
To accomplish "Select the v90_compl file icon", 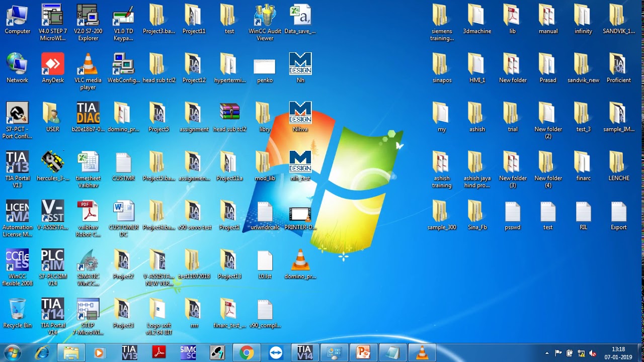I will coord(265,313).
